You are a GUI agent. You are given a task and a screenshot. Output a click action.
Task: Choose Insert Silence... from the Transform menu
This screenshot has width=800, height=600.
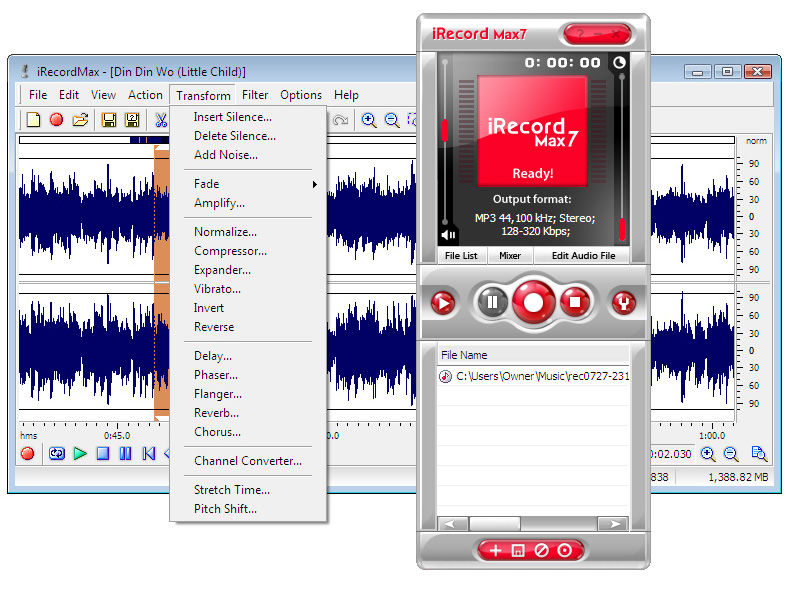click(x=248, y=117)
